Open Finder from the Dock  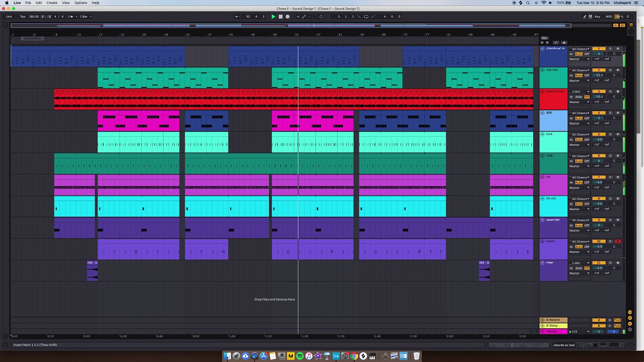227,356
